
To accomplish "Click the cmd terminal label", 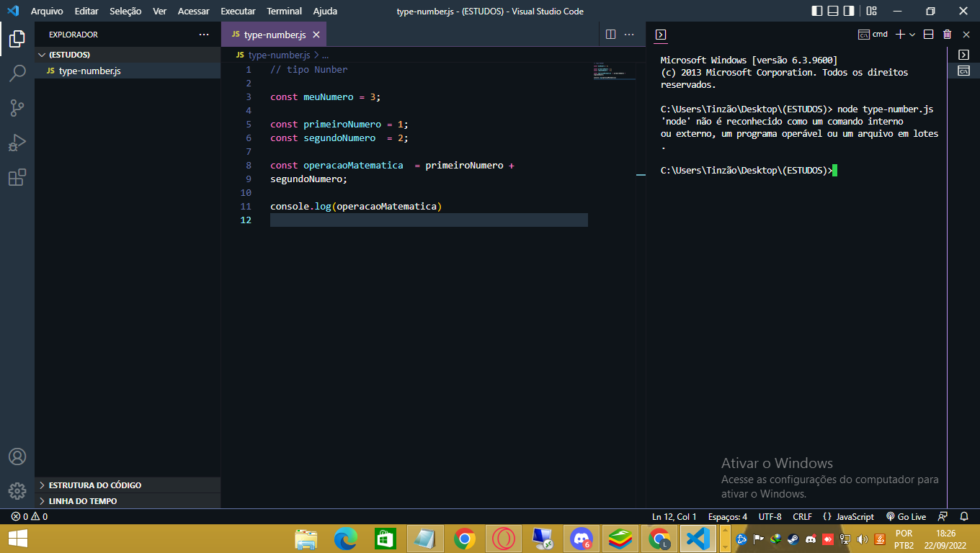I will pos(873,34).
